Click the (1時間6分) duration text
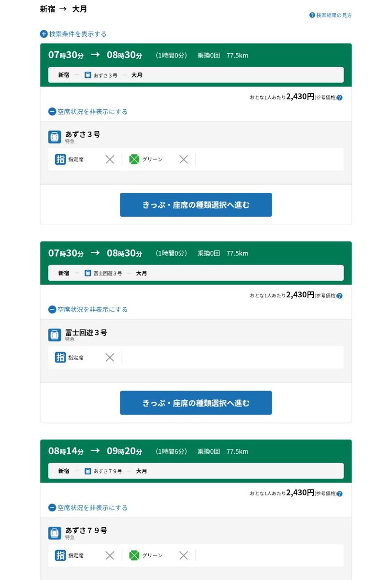Viewport: 392px width, 580px height. click(171, 451)
